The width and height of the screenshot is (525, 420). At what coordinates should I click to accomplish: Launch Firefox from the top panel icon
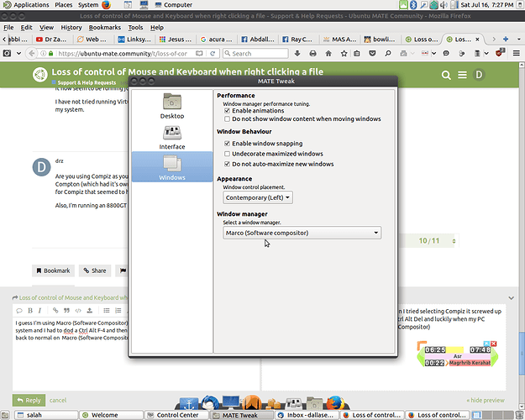click(107, 5)
